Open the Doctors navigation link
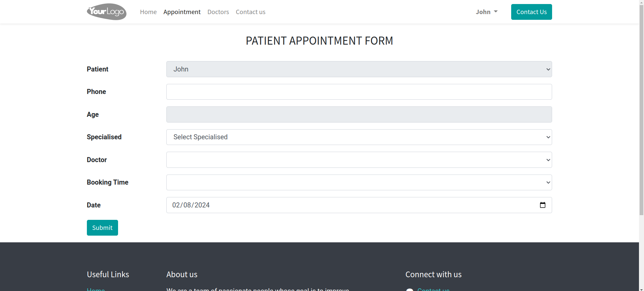 tap(218, 12)
